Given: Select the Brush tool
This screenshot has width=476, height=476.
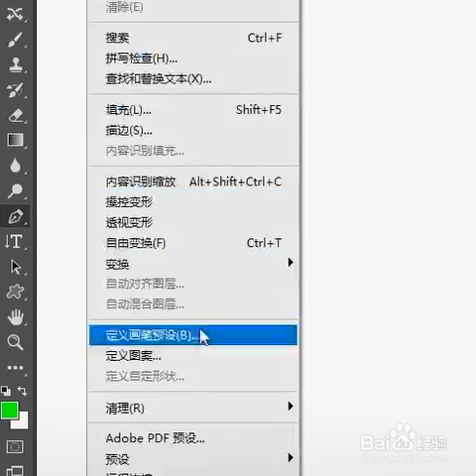Looking at the screenshot, I should point(15,40).
